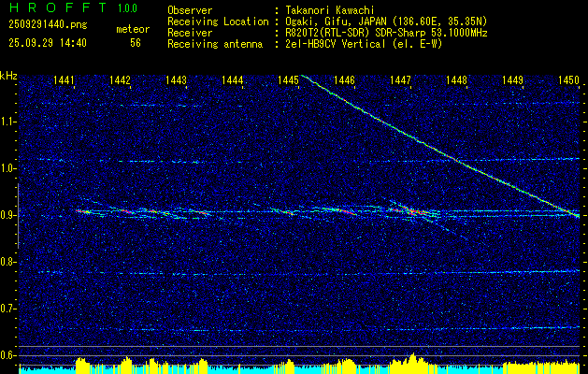The image size is (588, 374).
Task: Click the 1448 time axis label
Action: pyautogui.click(x=456, y=79)
